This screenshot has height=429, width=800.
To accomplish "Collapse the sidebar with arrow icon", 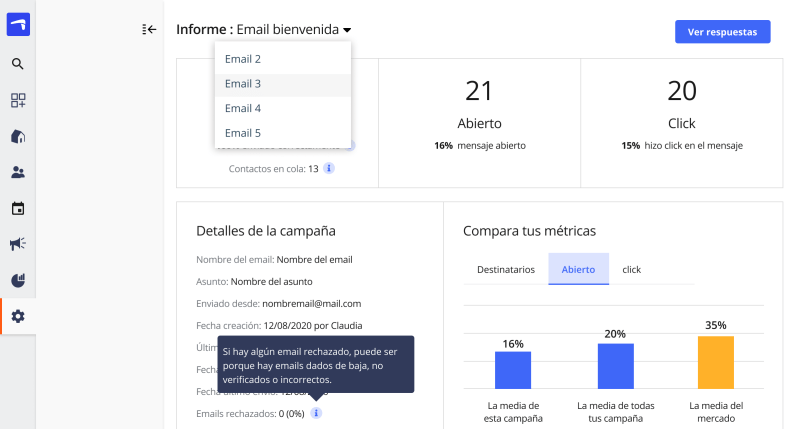I will click(150, 30).
